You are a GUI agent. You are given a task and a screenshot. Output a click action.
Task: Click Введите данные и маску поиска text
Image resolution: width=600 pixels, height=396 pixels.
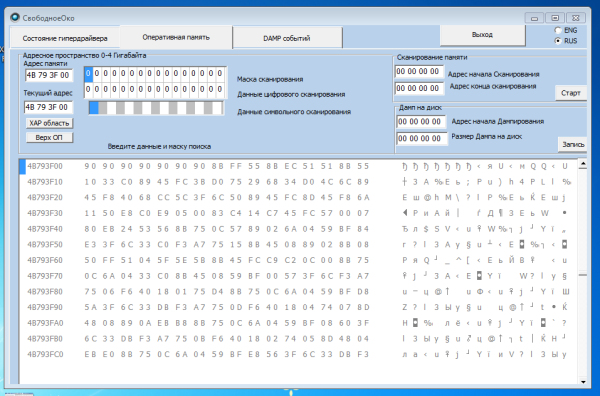[x=159, y=146]
